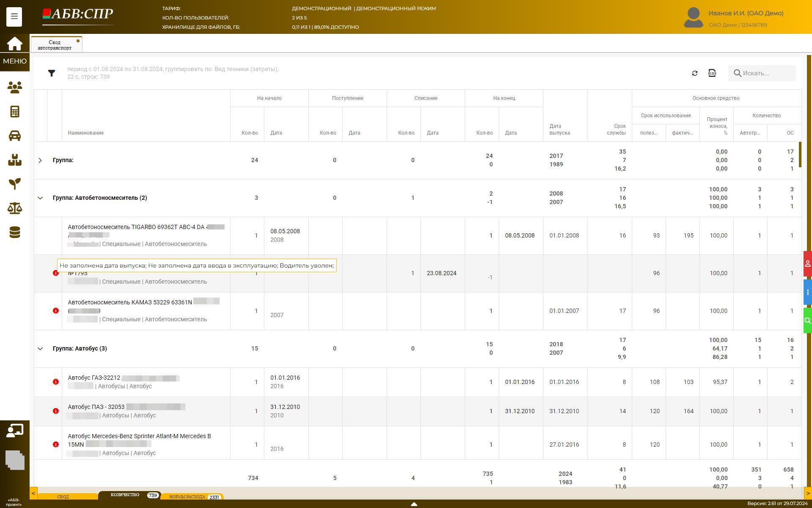This screenshot has height=508, width=812.
Task: Export the table to XLSX
Action: coord(712,73)
